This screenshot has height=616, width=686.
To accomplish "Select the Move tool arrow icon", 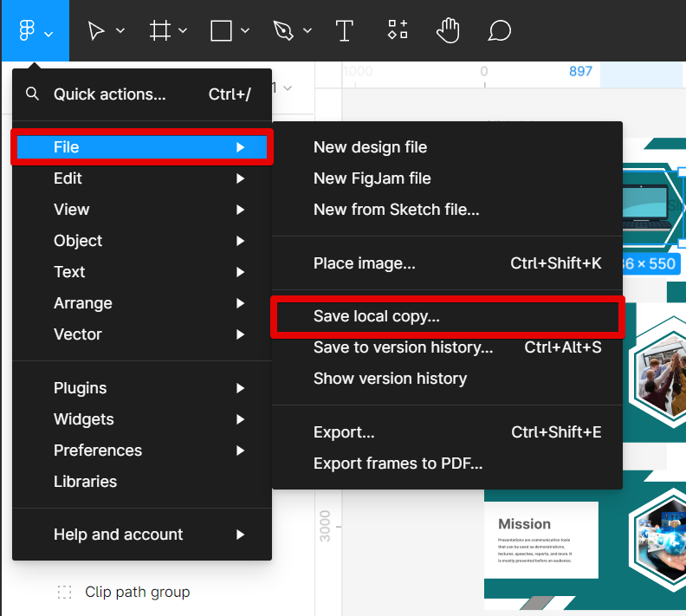I will [96, 32].
